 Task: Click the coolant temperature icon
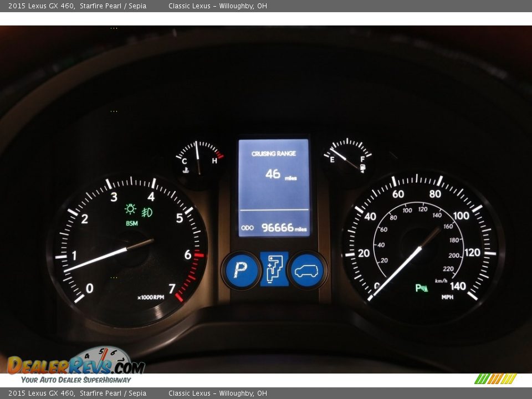coord(186,170)
